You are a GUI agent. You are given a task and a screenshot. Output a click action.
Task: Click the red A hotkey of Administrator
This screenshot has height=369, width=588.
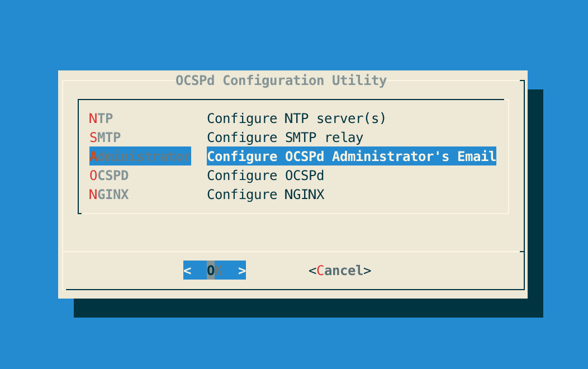(x=92, y=157)
